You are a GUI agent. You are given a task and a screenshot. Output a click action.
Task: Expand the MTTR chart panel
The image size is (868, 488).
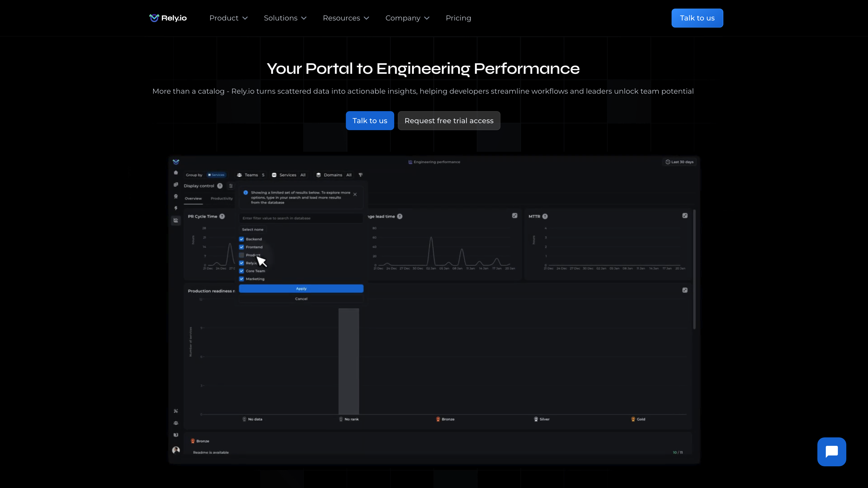685,216
